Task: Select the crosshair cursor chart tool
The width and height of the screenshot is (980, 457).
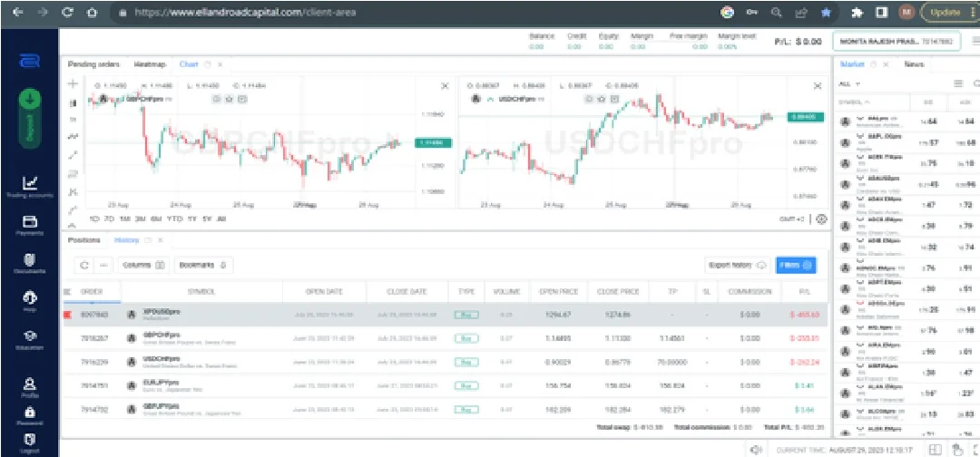Action: tap(73, 83)
